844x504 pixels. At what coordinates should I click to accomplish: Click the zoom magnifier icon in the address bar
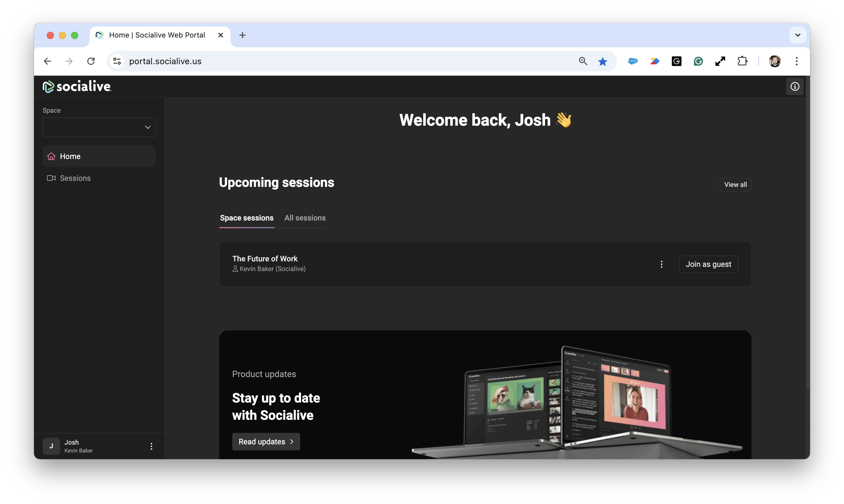(583, 61)
